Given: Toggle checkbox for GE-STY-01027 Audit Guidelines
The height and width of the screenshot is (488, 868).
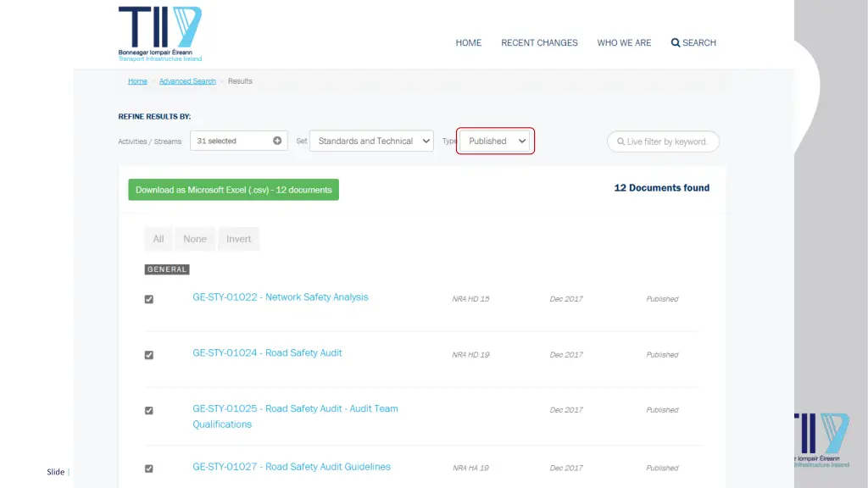Looking at the screenshot, I should click(x=149, y=469).
